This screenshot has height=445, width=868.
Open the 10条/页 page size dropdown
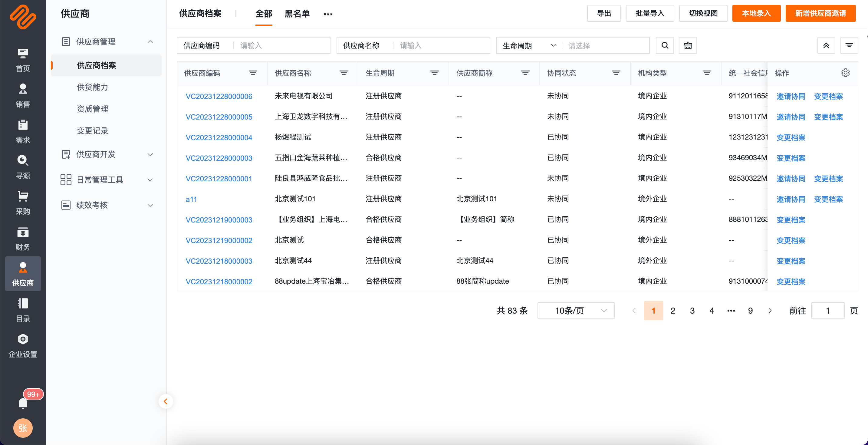(x=576, y=311)
